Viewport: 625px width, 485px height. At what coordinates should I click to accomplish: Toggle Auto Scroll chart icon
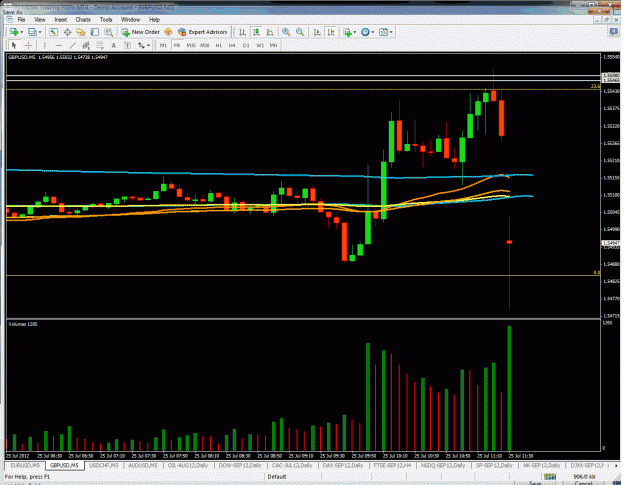coord(317,32)
